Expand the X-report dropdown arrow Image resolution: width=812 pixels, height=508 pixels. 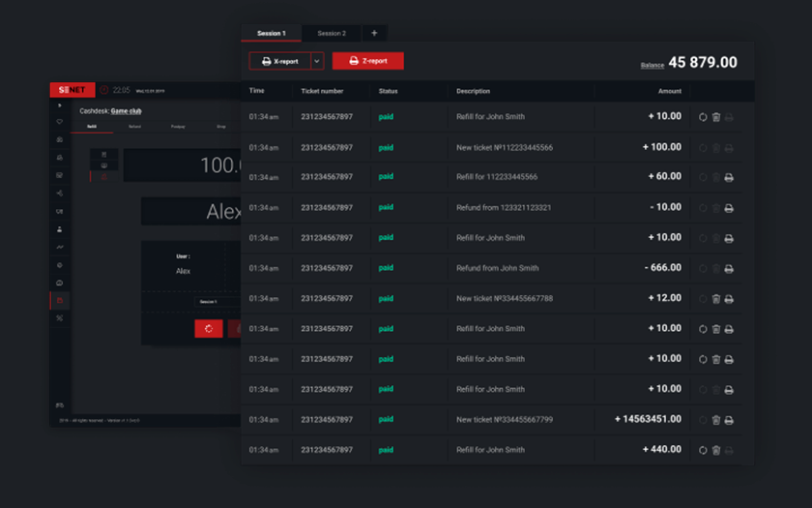coord(317,61)
